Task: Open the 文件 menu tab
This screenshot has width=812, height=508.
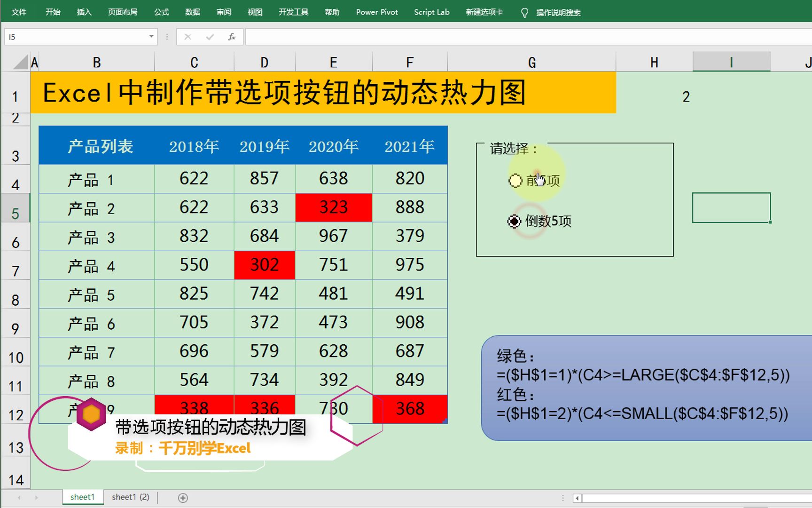Action: [x=19, y=12]
